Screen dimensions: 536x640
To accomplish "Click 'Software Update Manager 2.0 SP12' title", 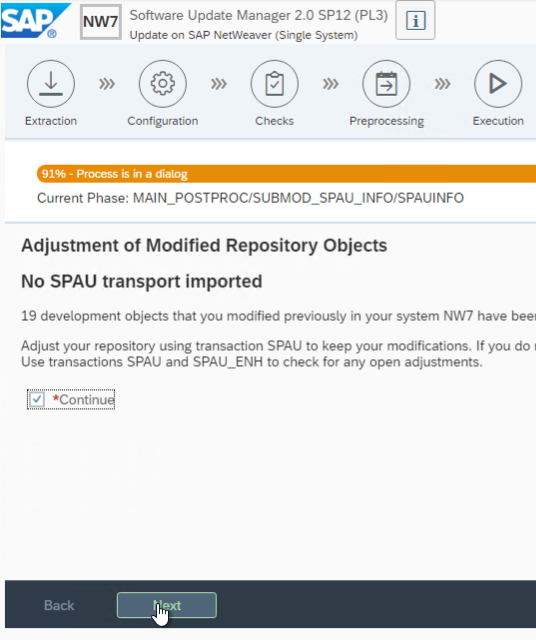I will (258, 15).
